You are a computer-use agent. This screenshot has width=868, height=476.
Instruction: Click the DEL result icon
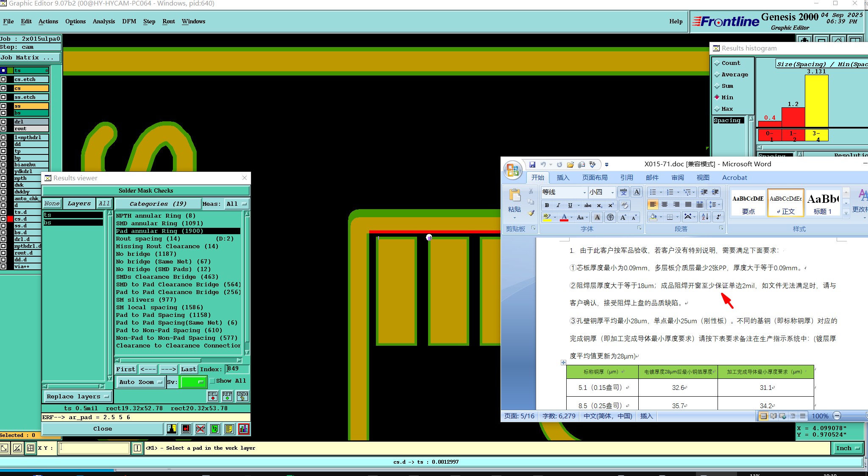click(212, 396)
